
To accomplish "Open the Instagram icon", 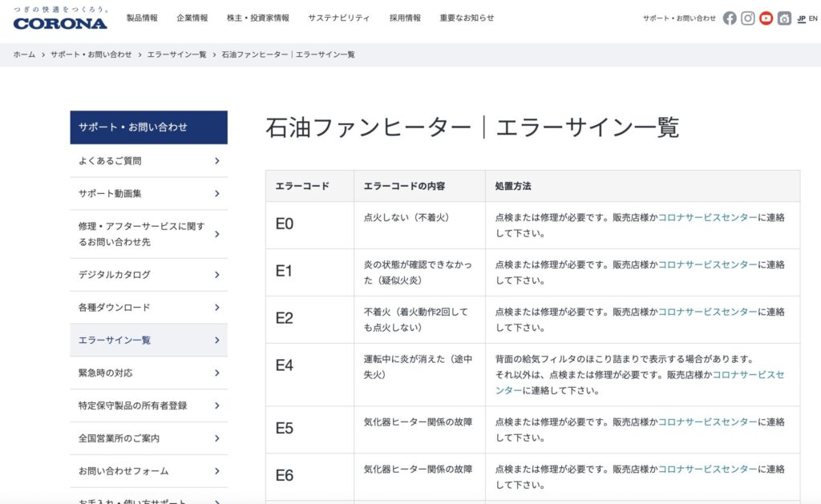I will [748, 17].
